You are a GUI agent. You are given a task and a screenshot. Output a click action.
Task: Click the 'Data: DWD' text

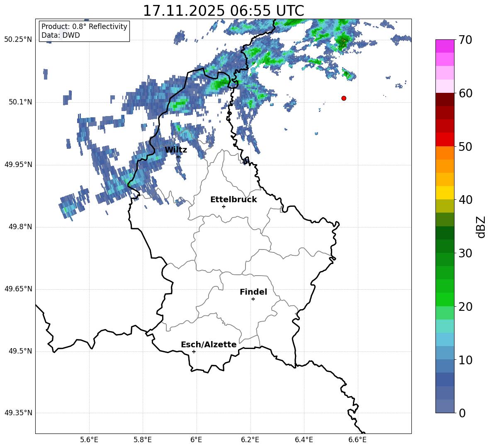tap(61, 35)
